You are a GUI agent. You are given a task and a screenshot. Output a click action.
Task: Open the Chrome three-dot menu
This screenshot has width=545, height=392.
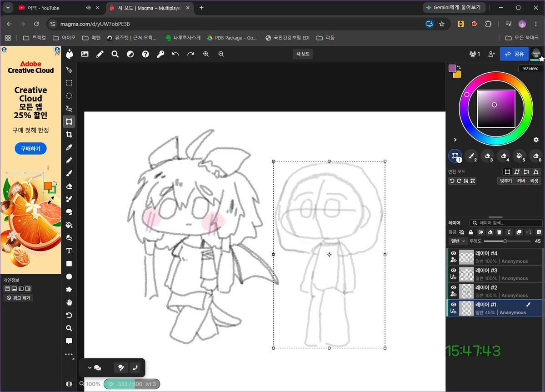(x=535, y=24)
